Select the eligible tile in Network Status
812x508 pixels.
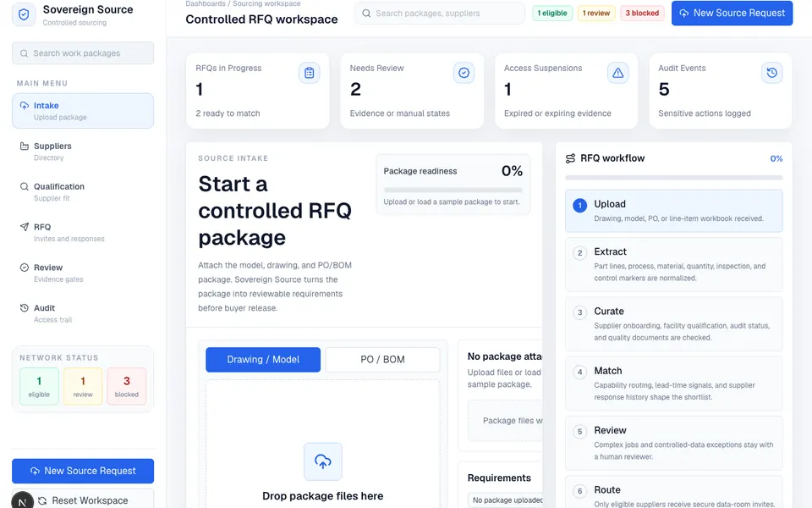click(x=40, y=386)
